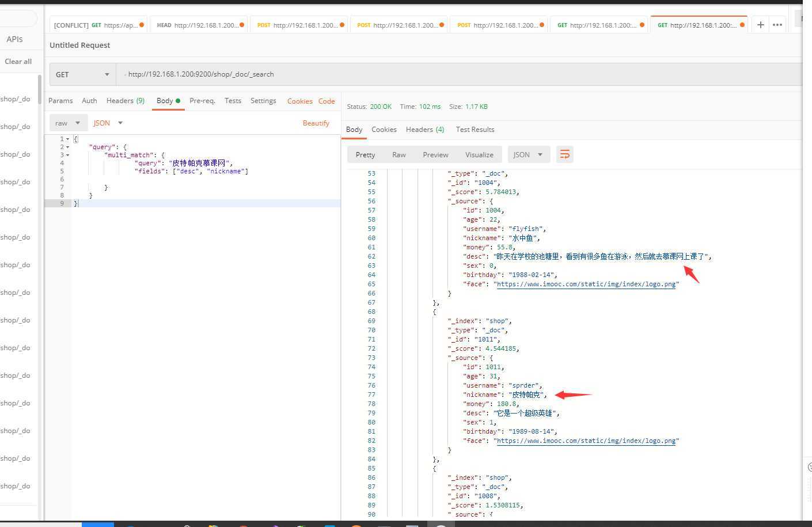This screenshot has width=812, height=527.
Task: Click the "username": "sprder" response line
Action: coord(503,385)
